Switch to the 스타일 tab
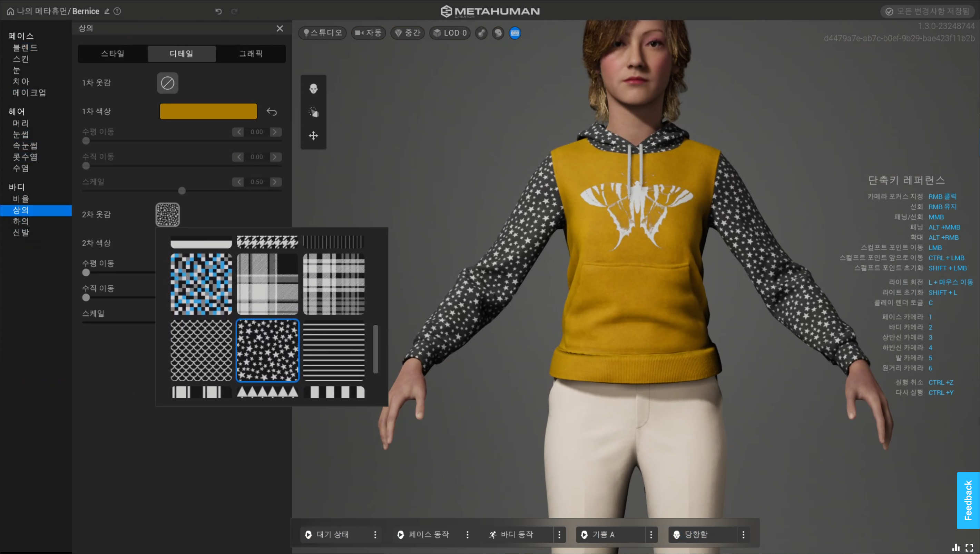This screenshot has height=554, width=980. click(112, 54)
